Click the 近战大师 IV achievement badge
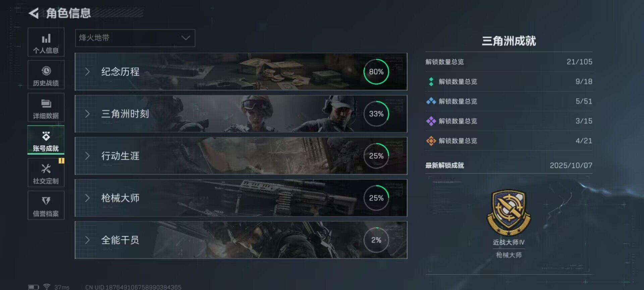 click(x=508, y=213)
